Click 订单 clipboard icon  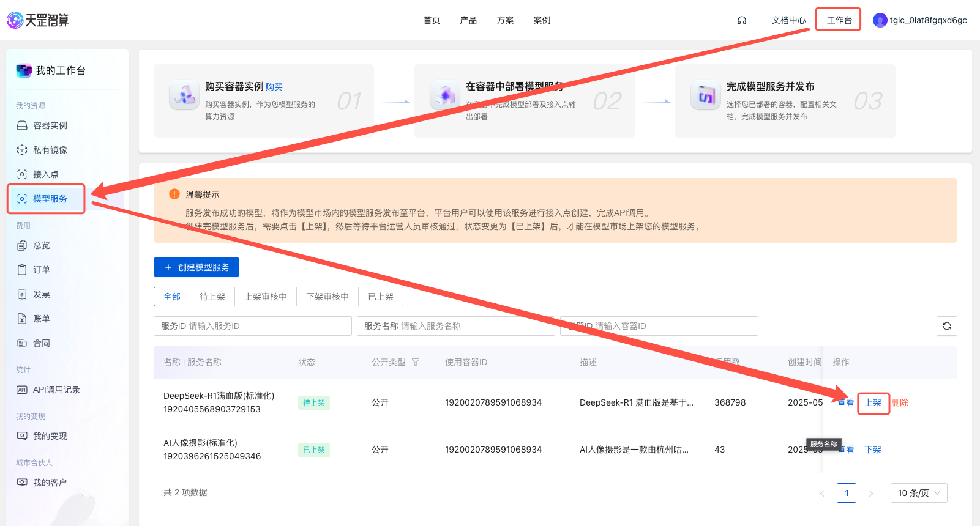pyautogui.click(x=22, y=270)
